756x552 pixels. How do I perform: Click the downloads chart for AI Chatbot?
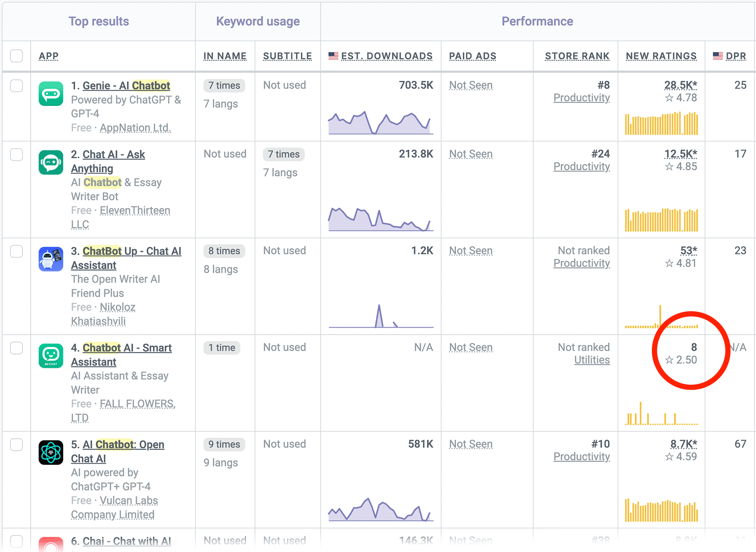point(381,510)
